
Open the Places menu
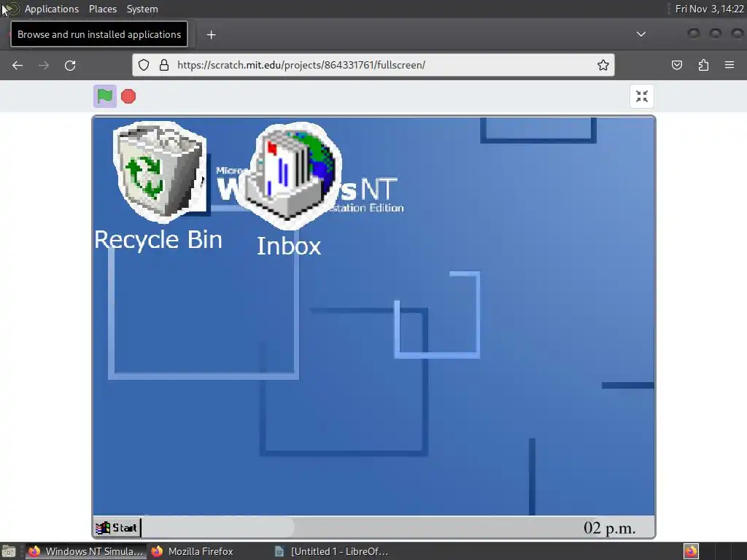click(103, 9)
